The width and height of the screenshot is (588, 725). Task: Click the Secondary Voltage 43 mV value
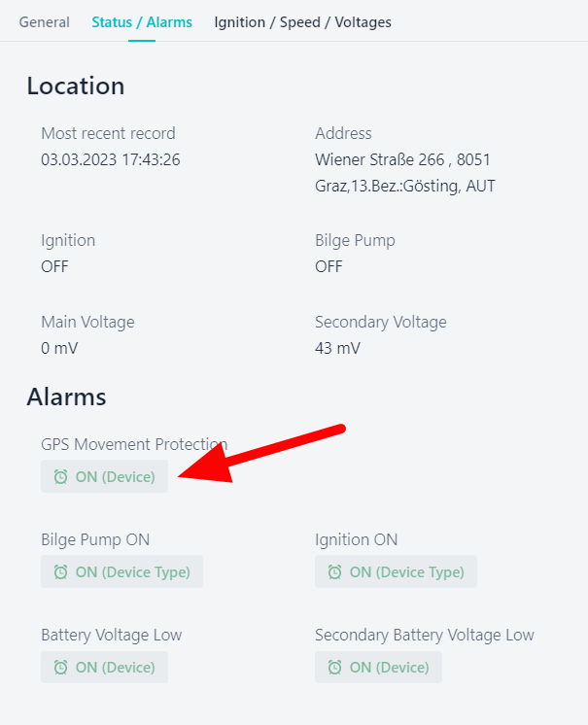[337, 348]
